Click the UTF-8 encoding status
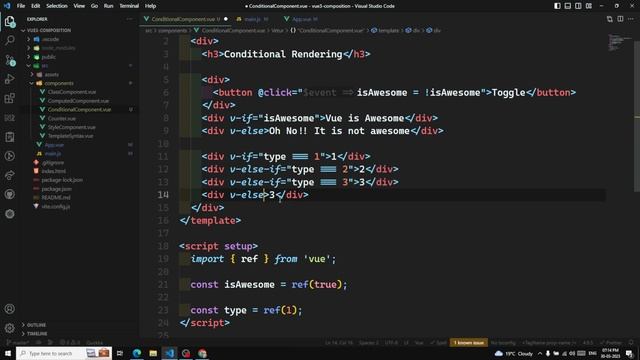640x360 pixels. point(391,342)
